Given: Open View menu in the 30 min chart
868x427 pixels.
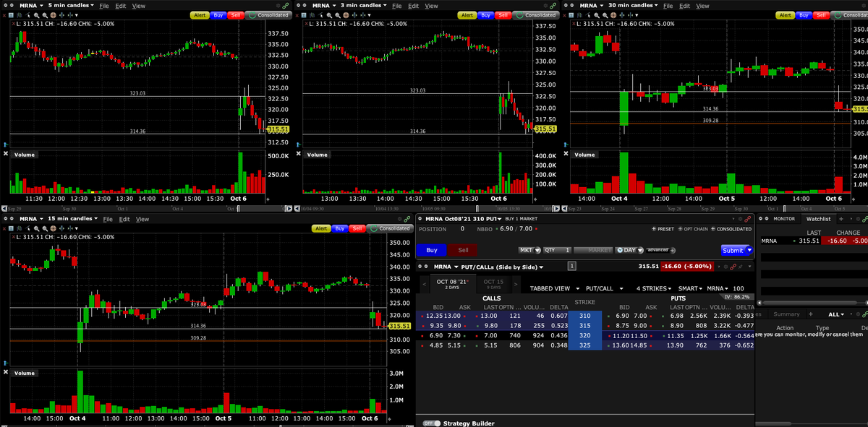Looking at the screenshot, I should pyautogui.click(x=702, y=6).
